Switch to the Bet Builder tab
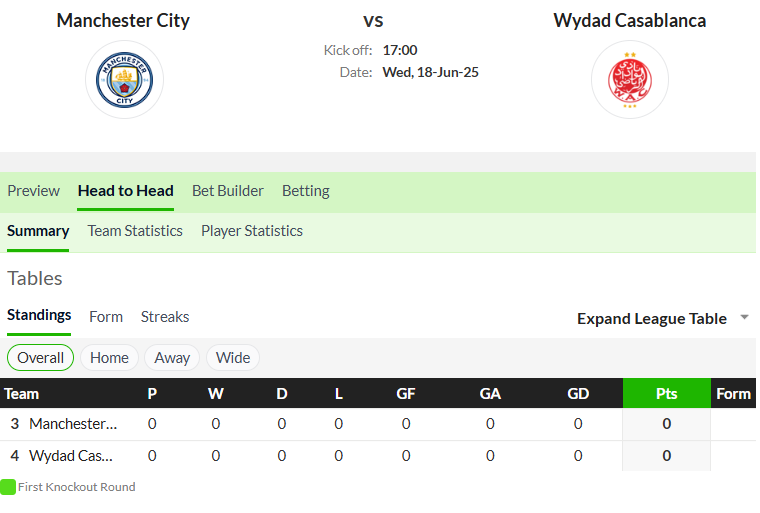The image size is (760, 513). pos(228,191)
